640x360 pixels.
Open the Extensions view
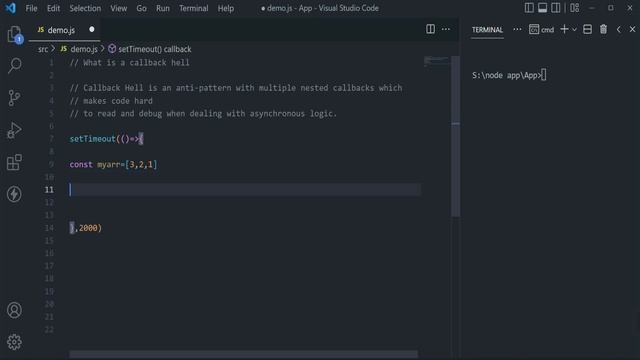[x=14, y=162]
